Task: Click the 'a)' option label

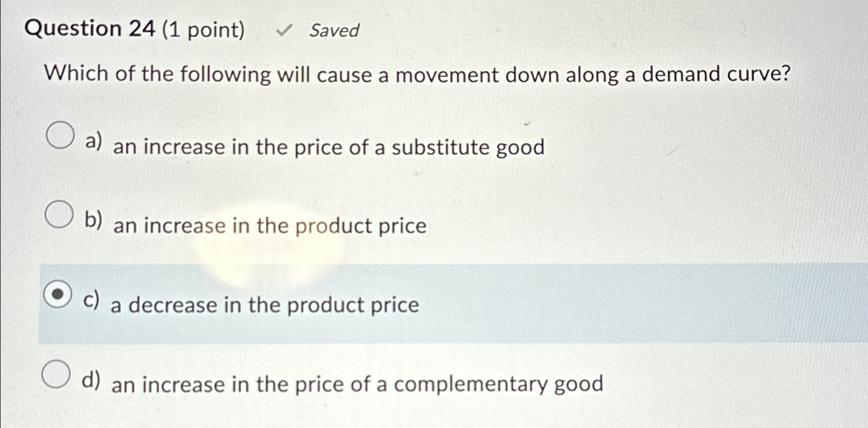Action: [x=93, y=141]
